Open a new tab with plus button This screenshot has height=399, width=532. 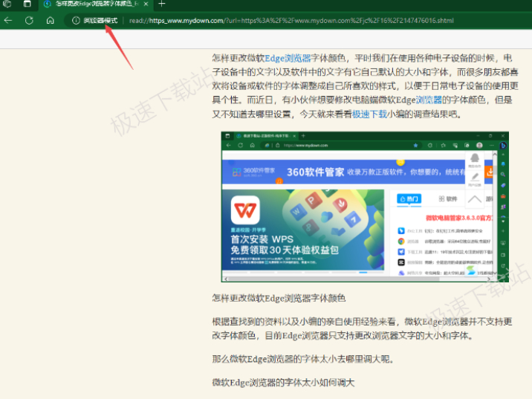point(162,4)
